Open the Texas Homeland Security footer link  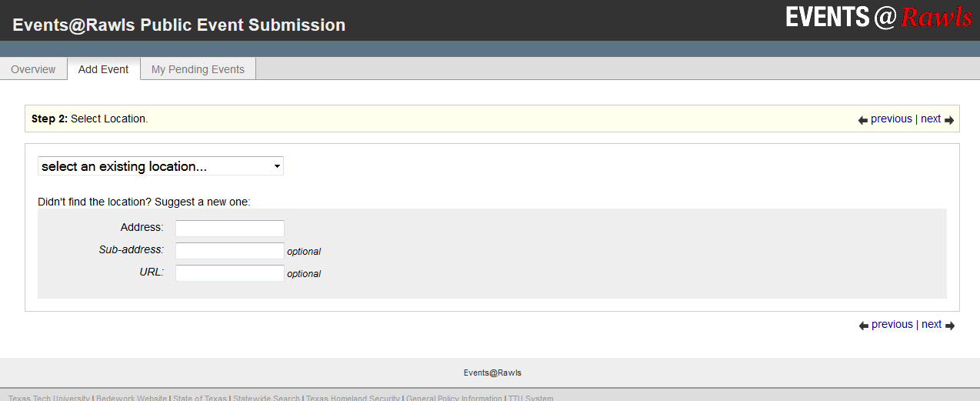point(353,398)
